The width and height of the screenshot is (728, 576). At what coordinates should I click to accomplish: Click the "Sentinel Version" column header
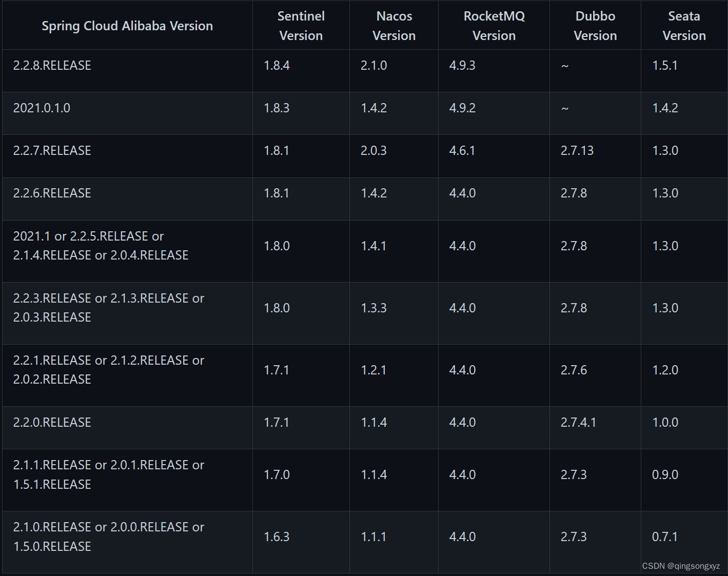tap(301, 26)
